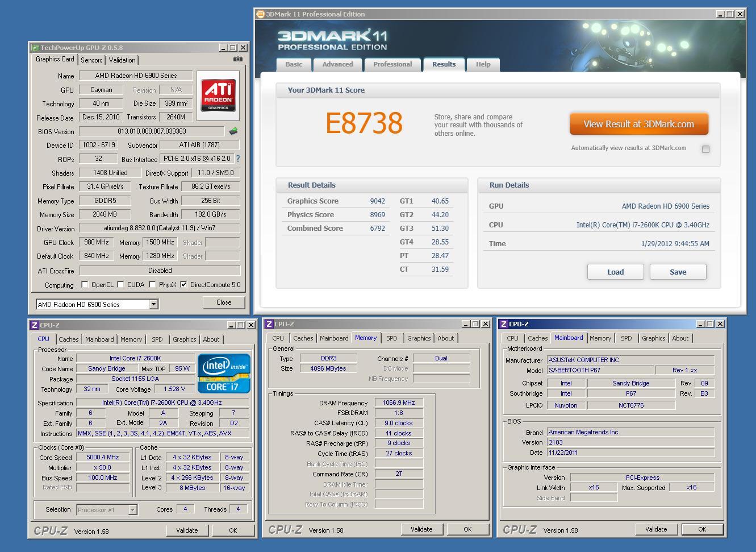Image resolution: width=756 pixels, height=552 pixels.
Task: Uncheck the DirectCompute 5.0 checkbox
Action: tap(183, 285)
